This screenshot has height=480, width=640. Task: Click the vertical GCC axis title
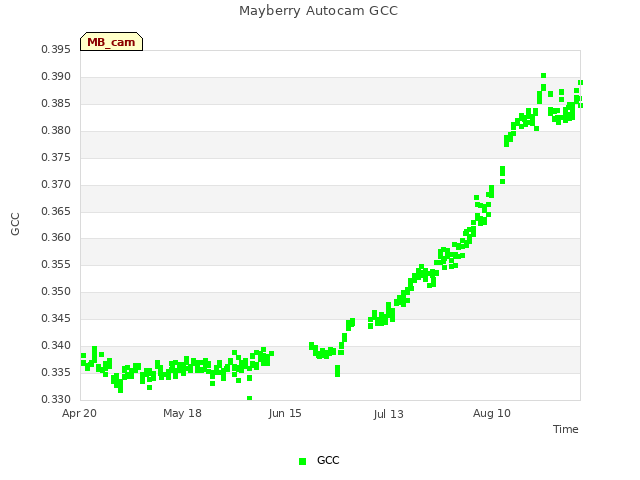coord(15,224)
